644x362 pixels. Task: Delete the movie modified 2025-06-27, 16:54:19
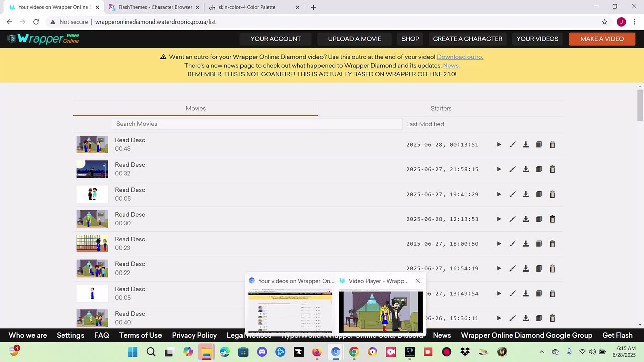coord(552,268)
